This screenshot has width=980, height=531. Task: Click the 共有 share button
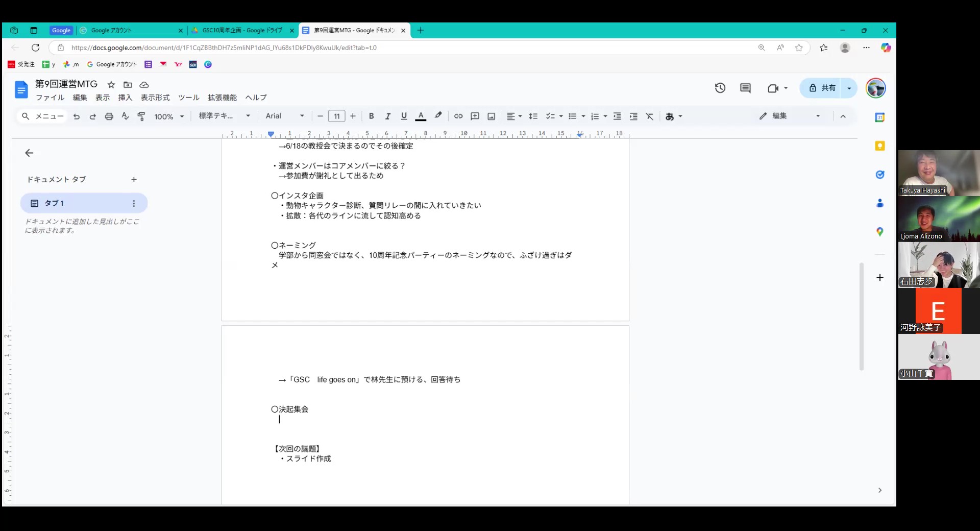pos(822,88)
